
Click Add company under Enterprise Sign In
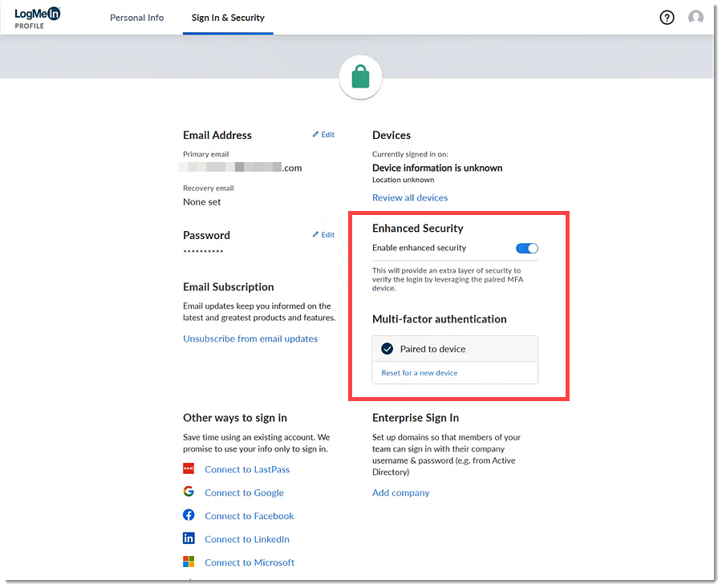(400, 493)
